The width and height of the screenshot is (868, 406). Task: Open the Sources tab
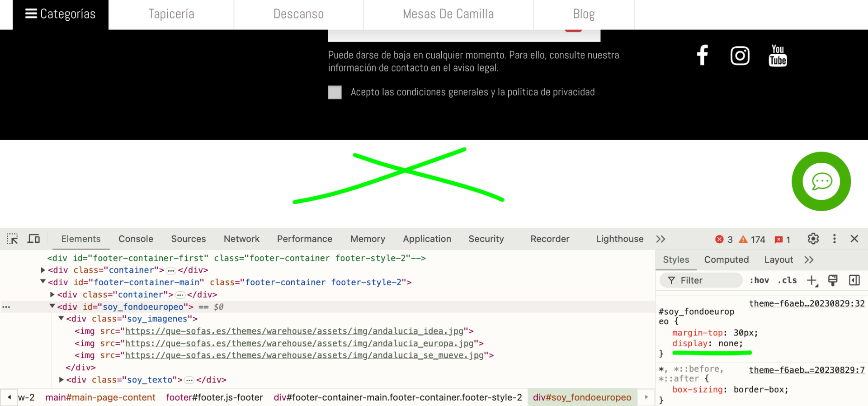click(x=189, y=239)
